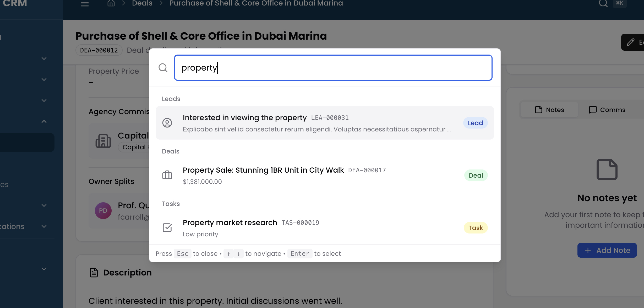
Task: Open global search with the magnifier icon
Action: click(603, 4)
